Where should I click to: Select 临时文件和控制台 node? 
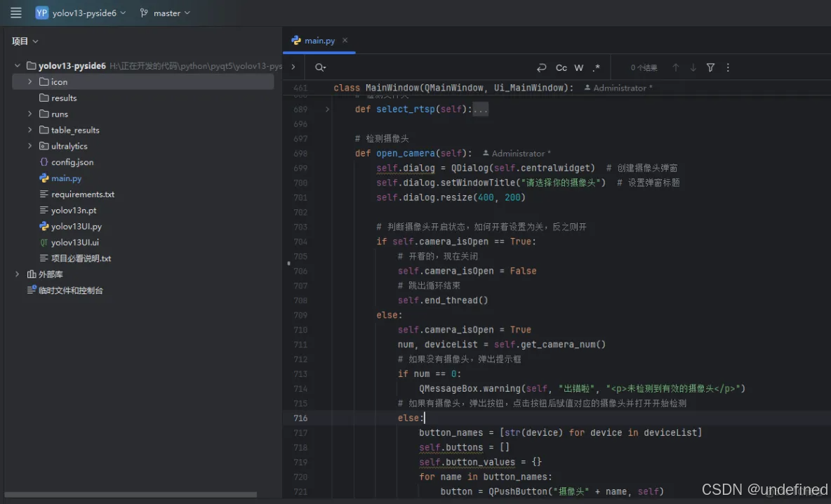[70, 291]
